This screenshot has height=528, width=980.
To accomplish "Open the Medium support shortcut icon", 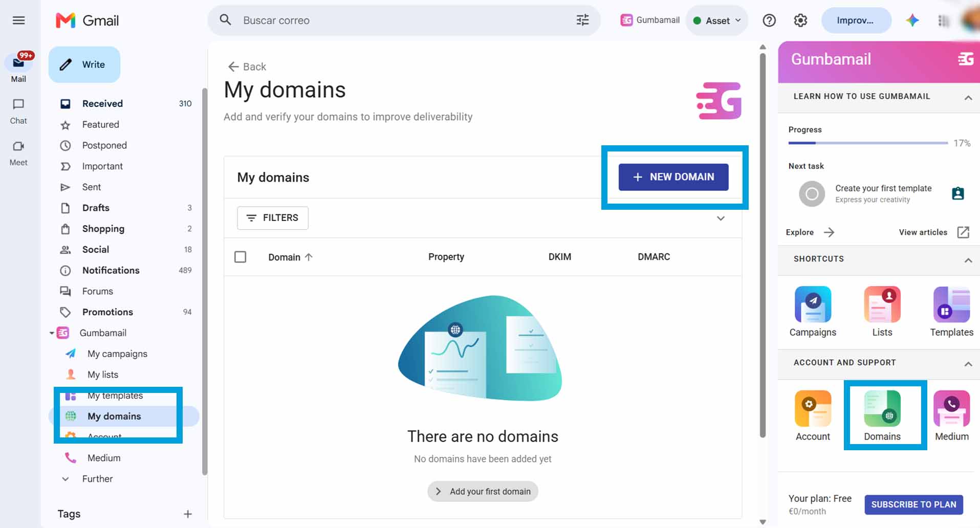I will (951, 408).
